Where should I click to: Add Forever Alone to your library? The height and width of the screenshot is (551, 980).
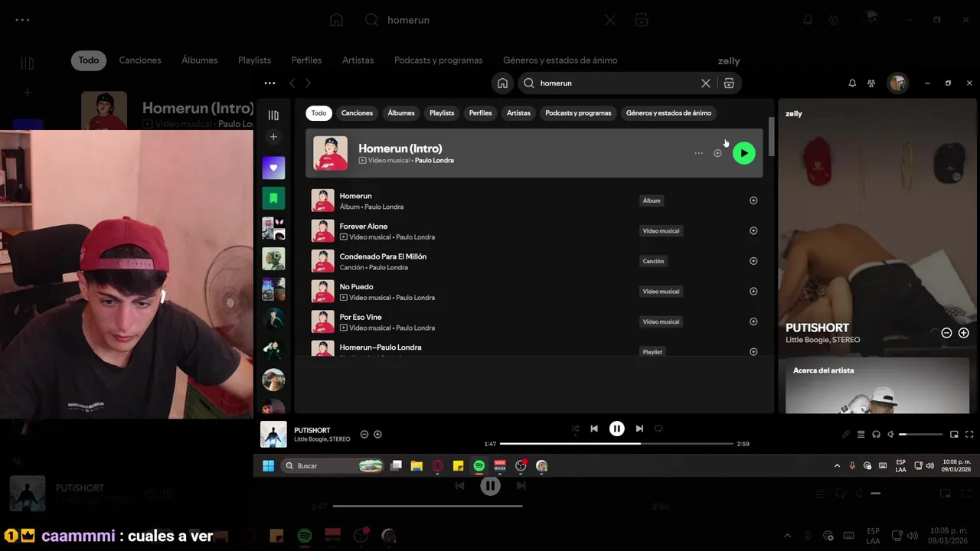point(753,230)
